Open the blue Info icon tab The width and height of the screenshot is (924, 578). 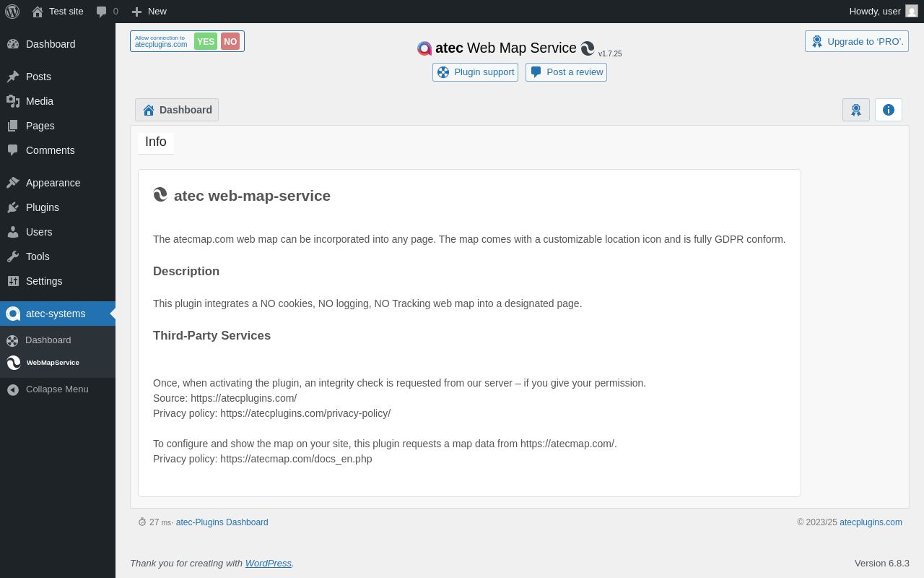point(888,110)
